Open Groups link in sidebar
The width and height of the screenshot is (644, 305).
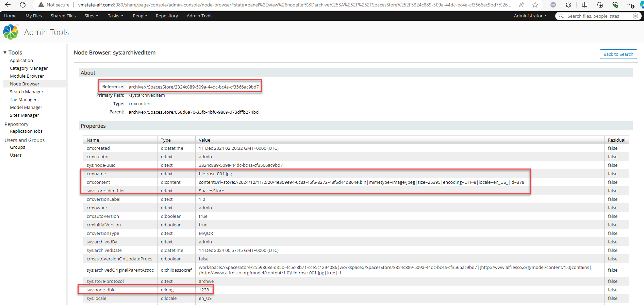click(x=17, y=147)
